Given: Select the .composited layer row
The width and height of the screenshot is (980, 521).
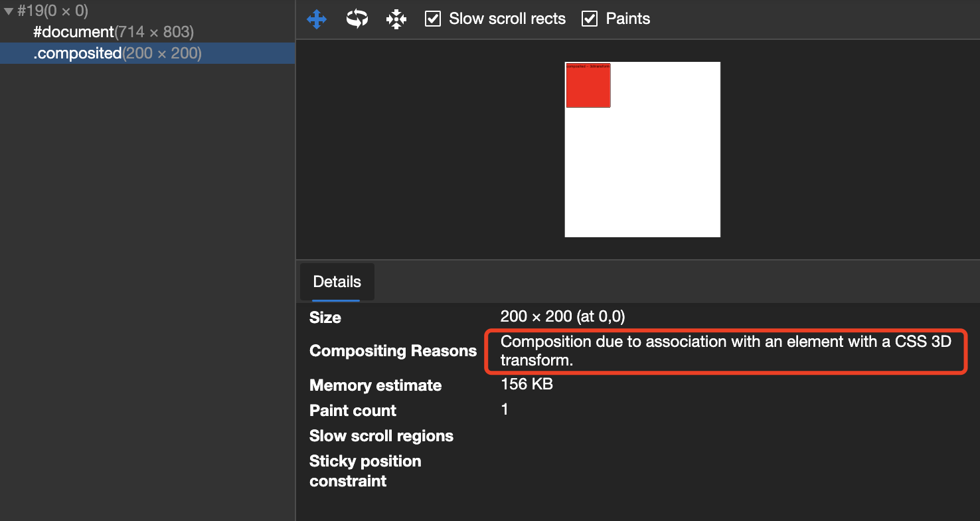Looking at the screenshot, I should [x=117, y=53].
